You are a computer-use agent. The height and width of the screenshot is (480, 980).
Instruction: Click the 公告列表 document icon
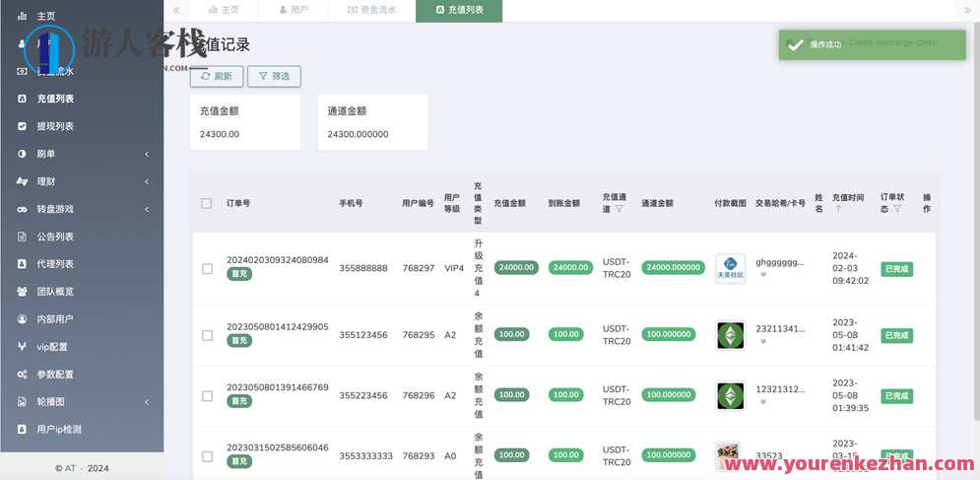coord(22,237)
